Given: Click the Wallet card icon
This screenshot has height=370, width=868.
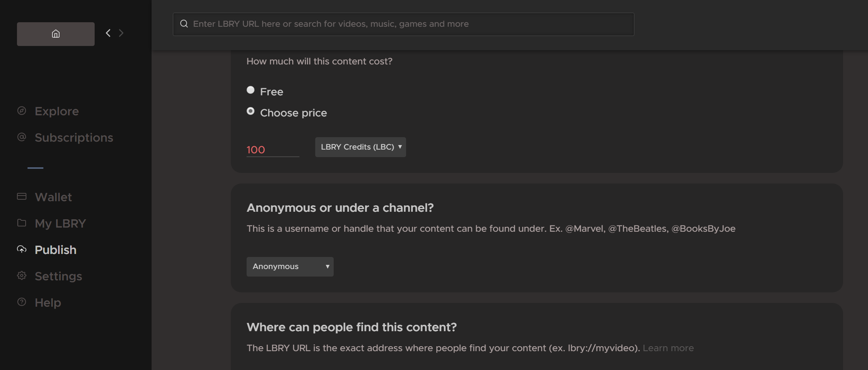Looking at the screenshot, I should click(x=22, y=196).
